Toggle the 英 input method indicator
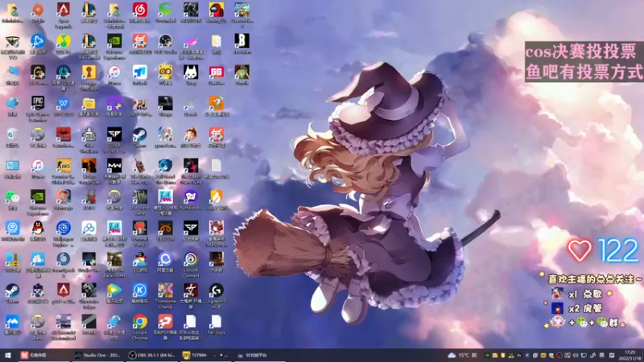This screenshot has height=362, width=644. [x=602, y=355]
